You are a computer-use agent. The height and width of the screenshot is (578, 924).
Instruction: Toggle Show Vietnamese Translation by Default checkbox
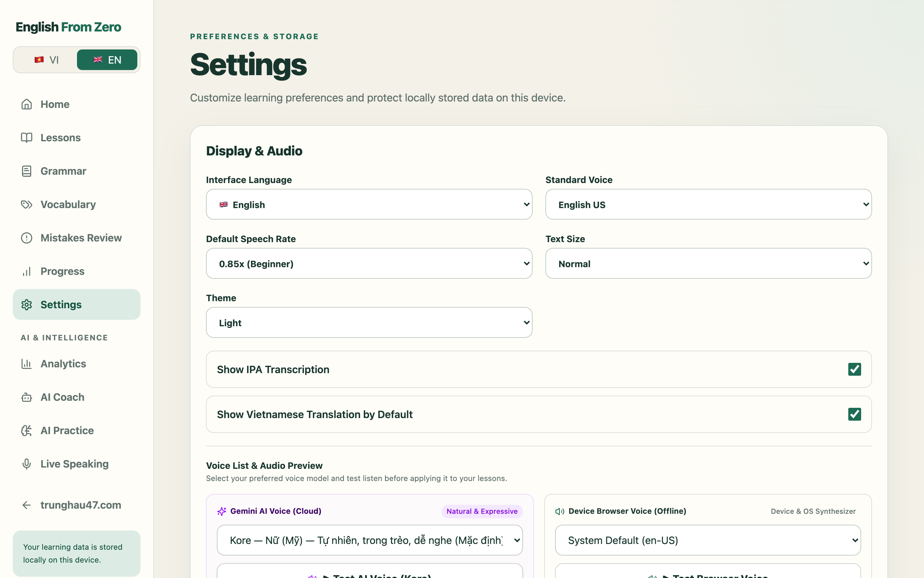coord(854,414)
